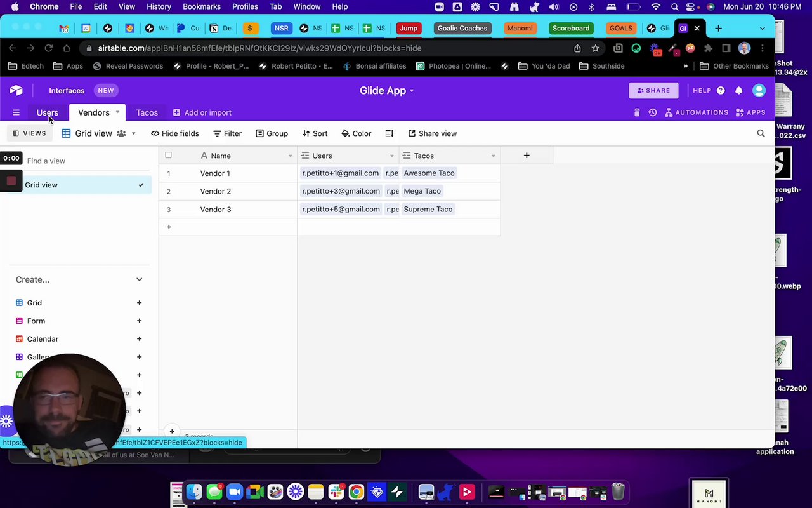
Task: Open the Grid view name dropdown caret
Action: tap(133, 133)
